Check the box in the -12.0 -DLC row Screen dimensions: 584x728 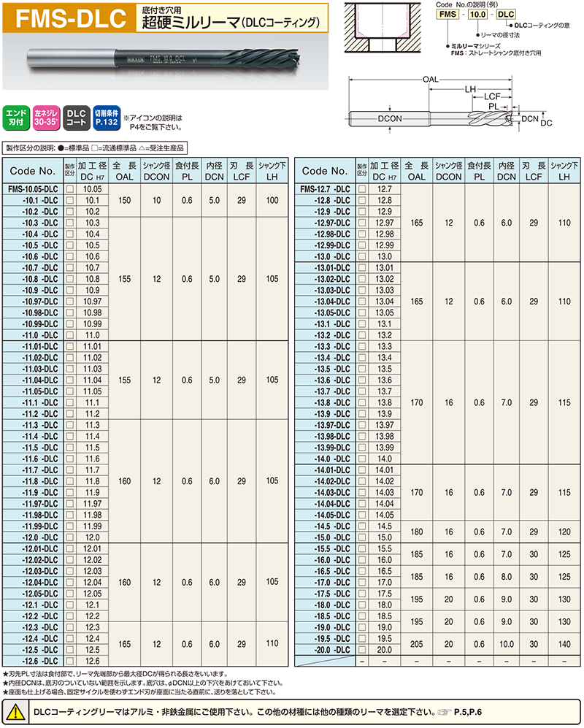point(70,537)
